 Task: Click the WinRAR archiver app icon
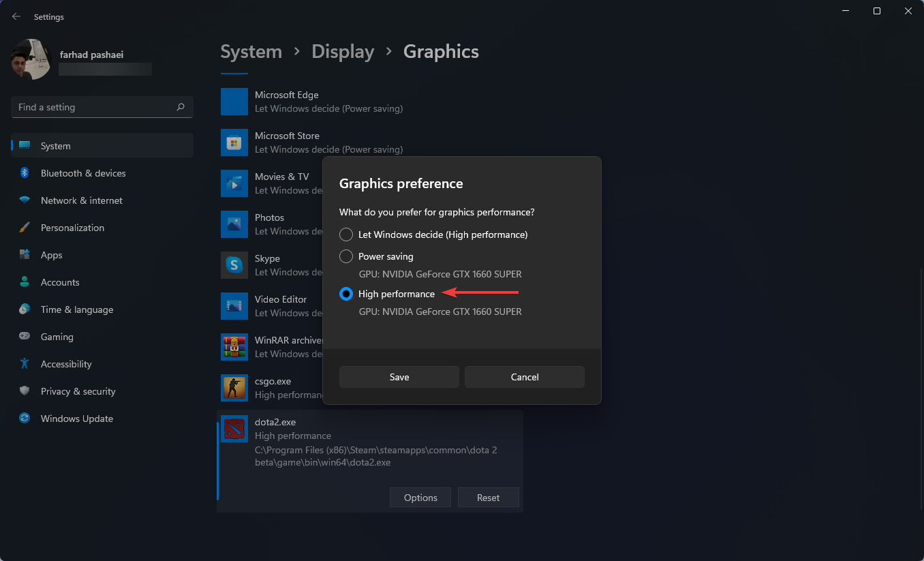click(x=234, y=347)
